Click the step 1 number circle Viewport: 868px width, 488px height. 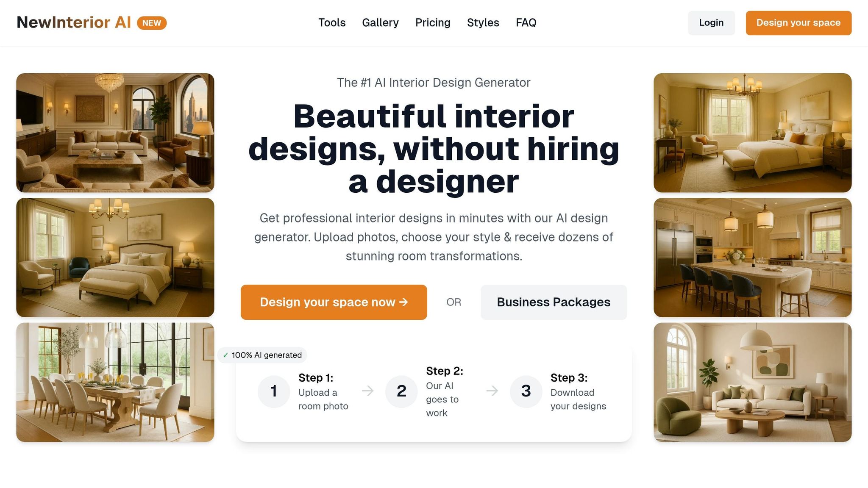point(274,391)
